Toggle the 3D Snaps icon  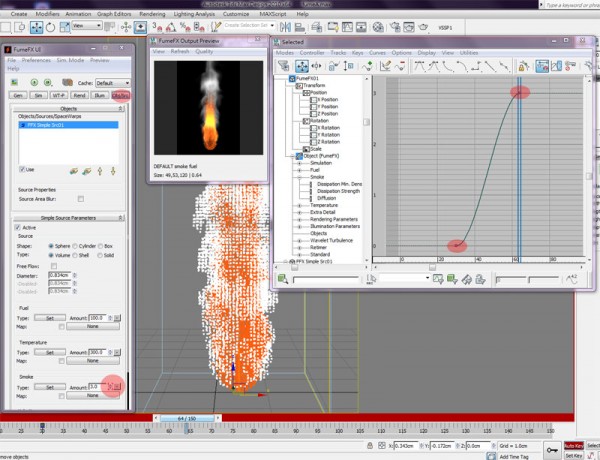(157, 27)
